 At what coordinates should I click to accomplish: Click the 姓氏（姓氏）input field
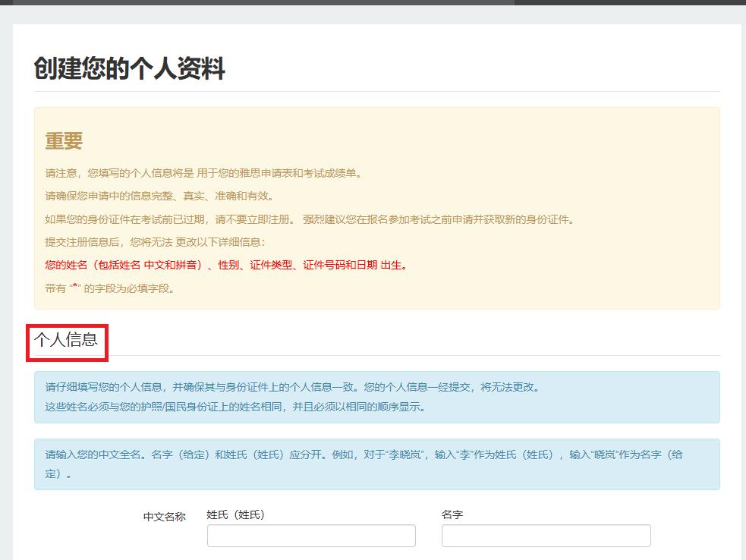[x=310, y=535]
